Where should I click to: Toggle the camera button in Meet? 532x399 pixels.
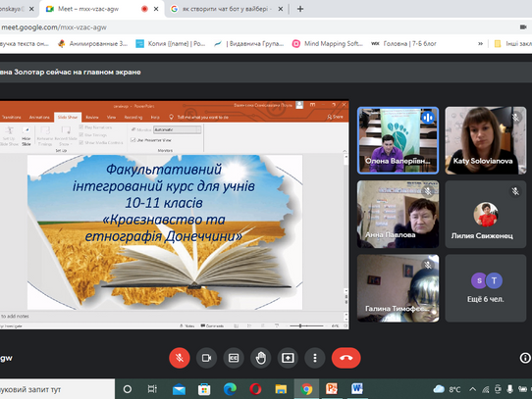pyautogui.click(x=206, y=358)
